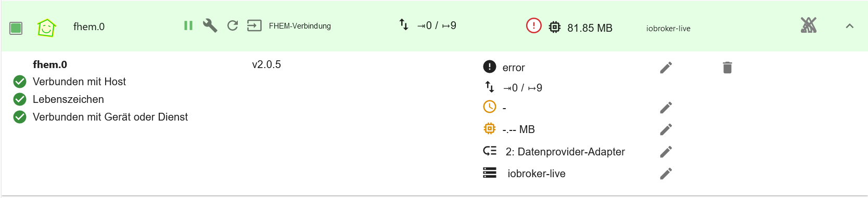Open fhem.0 settings wrench icon
868x198 pixels.
coord(210,25)
